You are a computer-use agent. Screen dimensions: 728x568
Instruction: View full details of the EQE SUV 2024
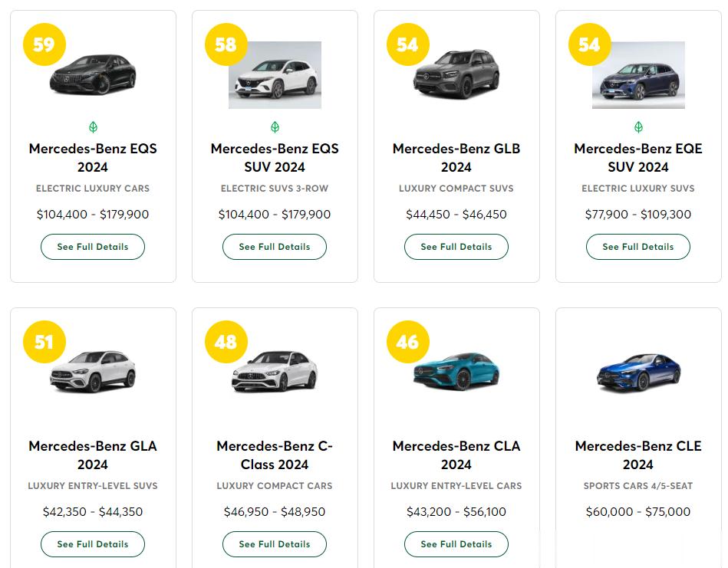pos(638,247)
